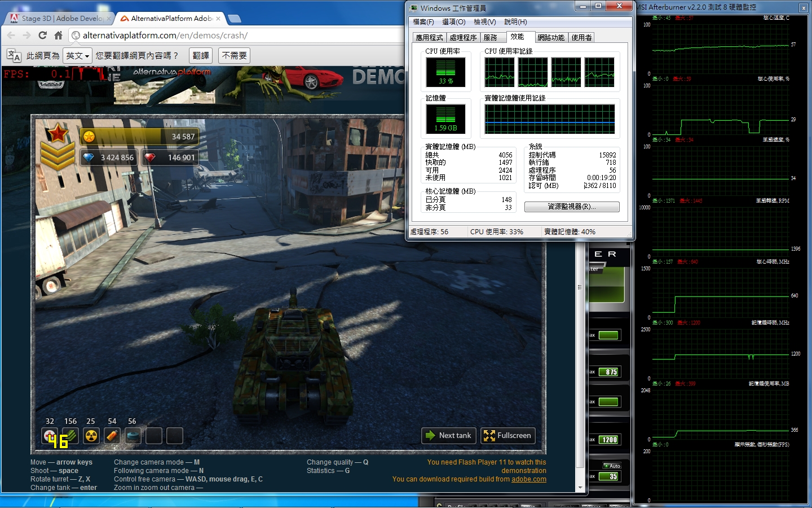This screenshot has width=812, height=508.
Task: Click the red ruby counter 146 901
Action: coord(170,157)
